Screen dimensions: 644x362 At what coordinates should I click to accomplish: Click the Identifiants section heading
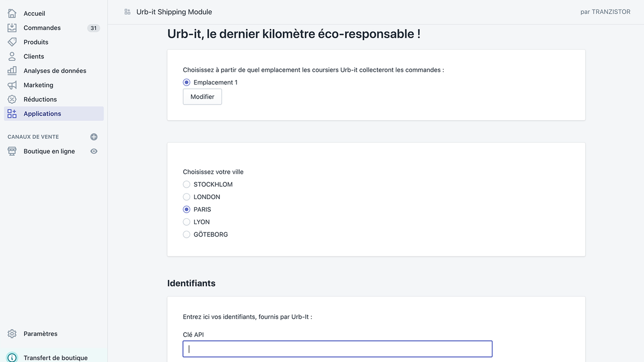[191, 283]
